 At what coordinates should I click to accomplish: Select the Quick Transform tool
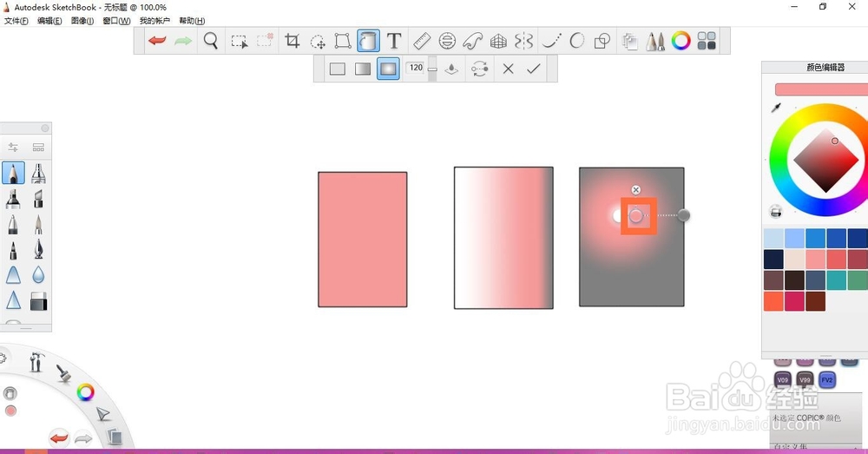click(318, 42)
